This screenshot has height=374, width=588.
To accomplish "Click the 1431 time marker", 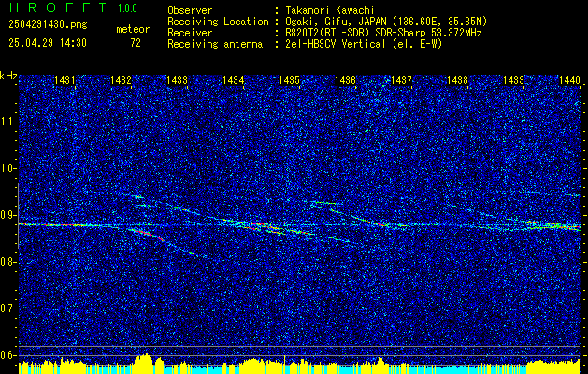I will coord(65,80).
